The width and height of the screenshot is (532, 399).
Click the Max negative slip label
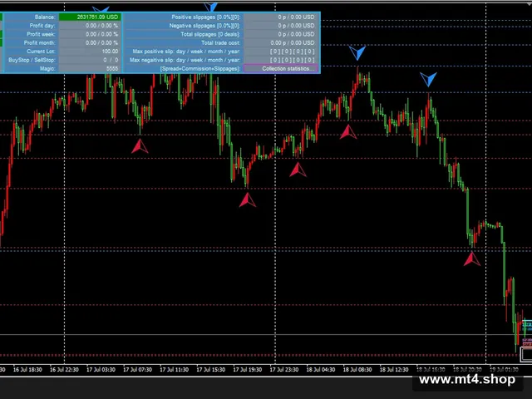[x=185, y=60]
